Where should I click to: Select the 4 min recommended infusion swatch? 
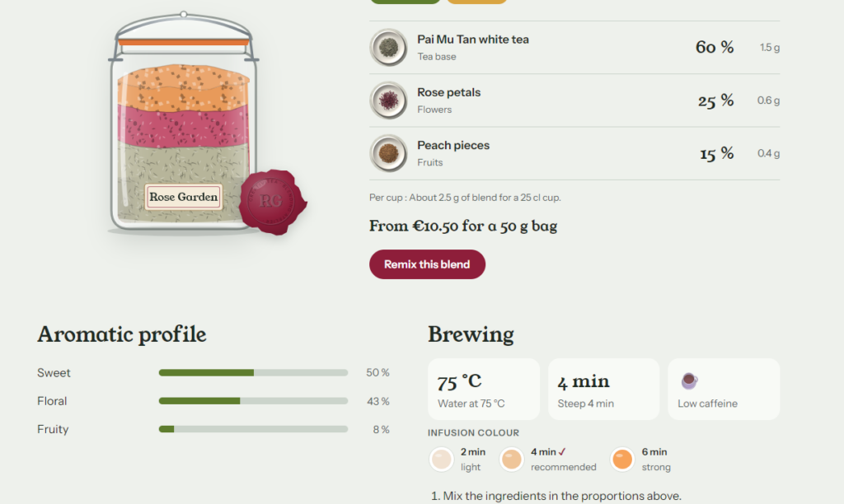[511, 460]
